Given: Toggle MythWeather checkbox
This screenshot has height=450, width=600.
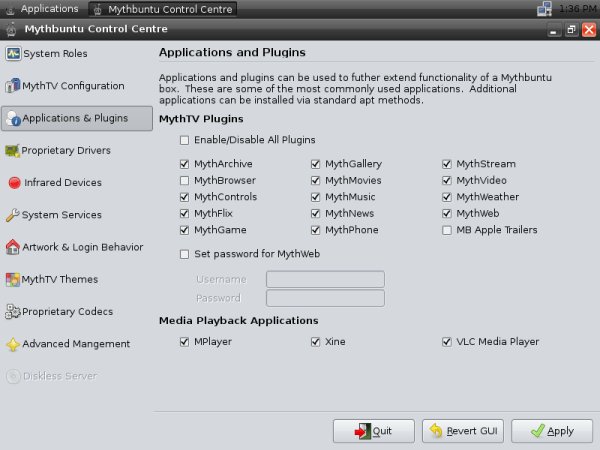Looking at the screenshot, I should pos(447,197).
